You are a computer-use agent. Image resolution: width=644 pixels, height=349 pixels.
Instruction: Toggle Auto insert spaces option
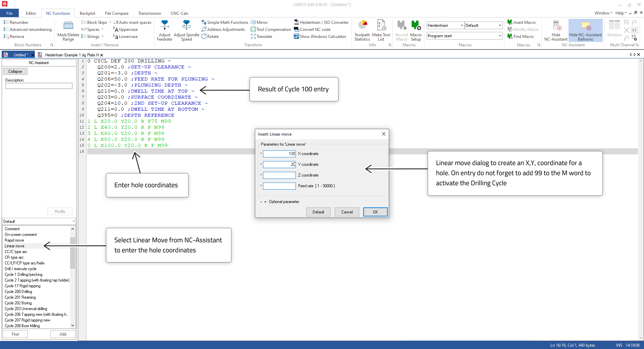132,22
